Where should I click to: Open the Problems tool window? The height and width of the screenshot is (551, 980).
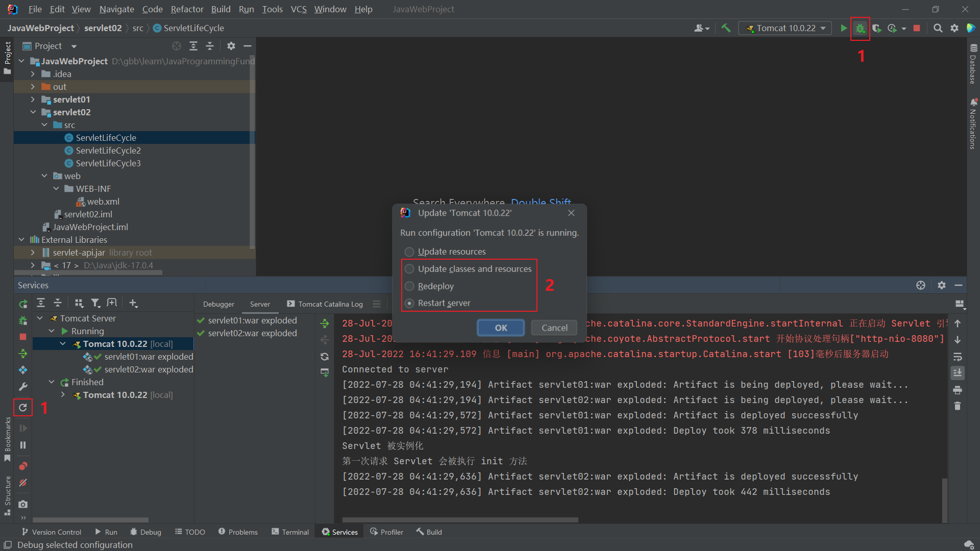coord(238,532)
